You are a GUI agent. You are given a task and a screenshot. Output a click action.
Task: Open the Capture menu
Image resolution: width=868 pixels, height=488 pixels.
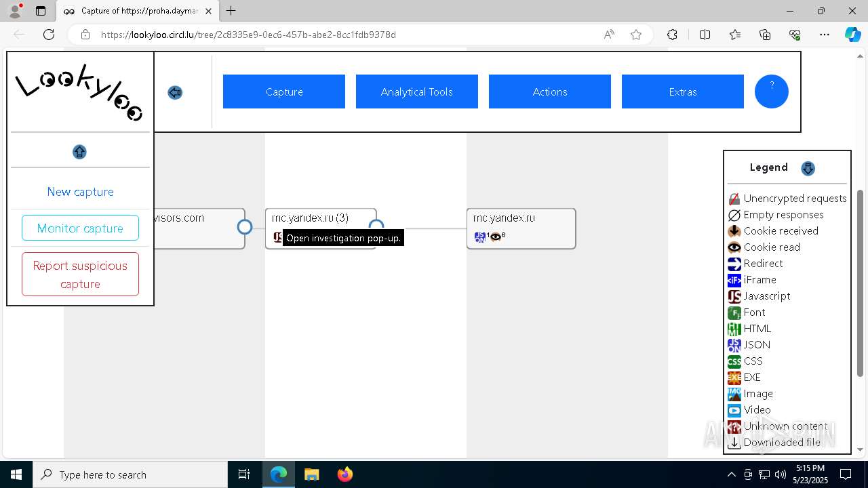click(283, 91)
